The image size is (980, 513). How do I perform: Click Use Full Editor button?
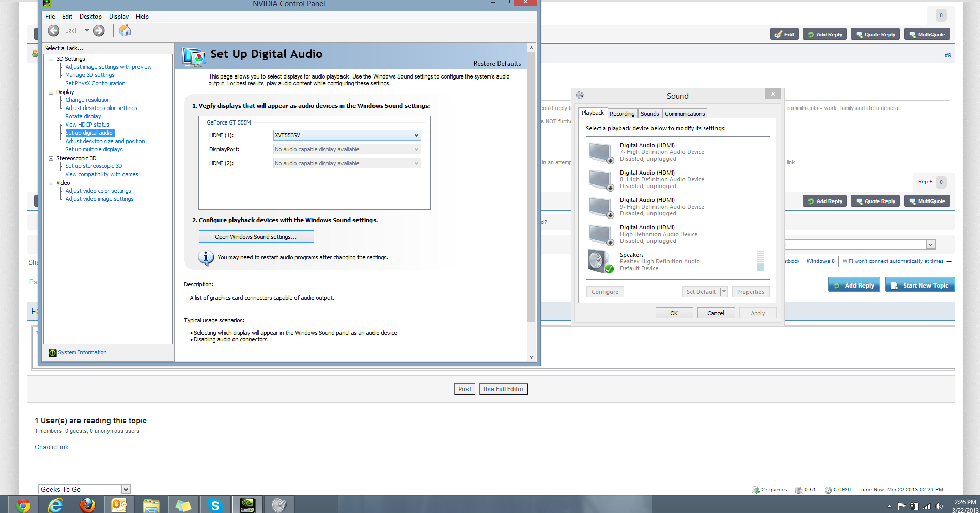(504, 389)
